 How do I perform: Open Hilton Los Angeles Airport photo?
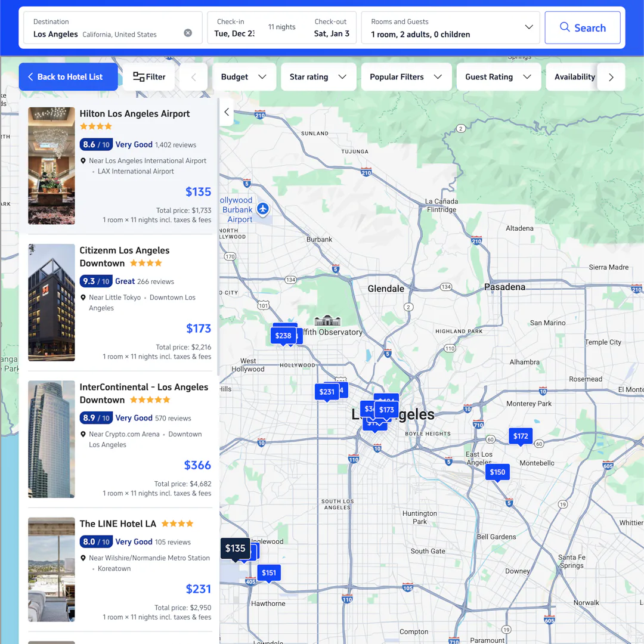click(51, 166)
